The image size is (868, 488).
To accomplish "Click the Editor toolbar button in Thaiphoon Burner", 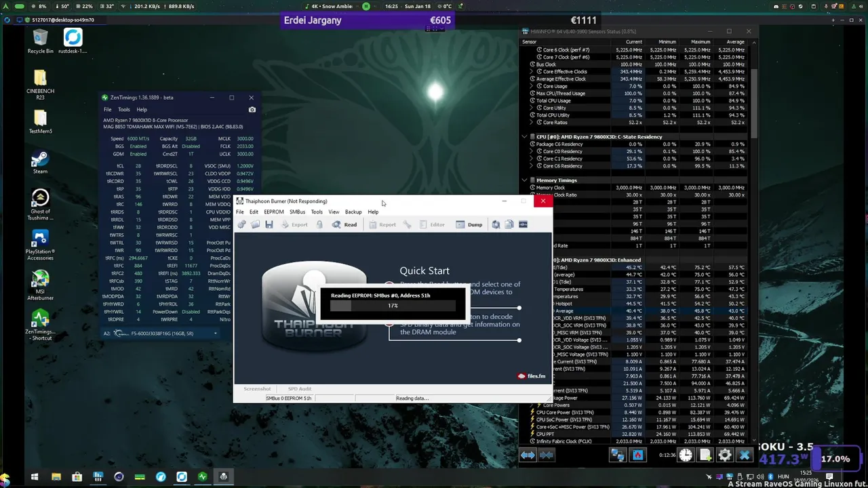I will [x=432, y=224].
